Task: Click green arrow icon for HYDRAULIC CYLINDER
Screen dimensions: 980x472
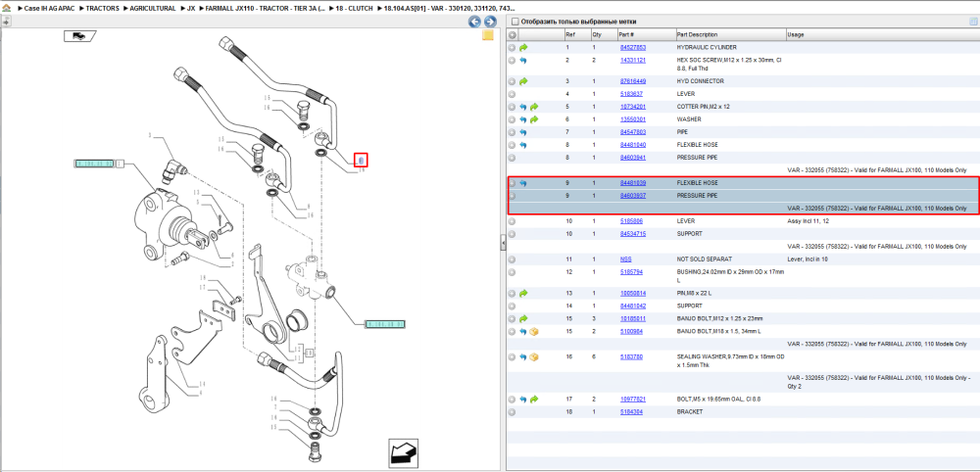Action: (x=523, y=47)
